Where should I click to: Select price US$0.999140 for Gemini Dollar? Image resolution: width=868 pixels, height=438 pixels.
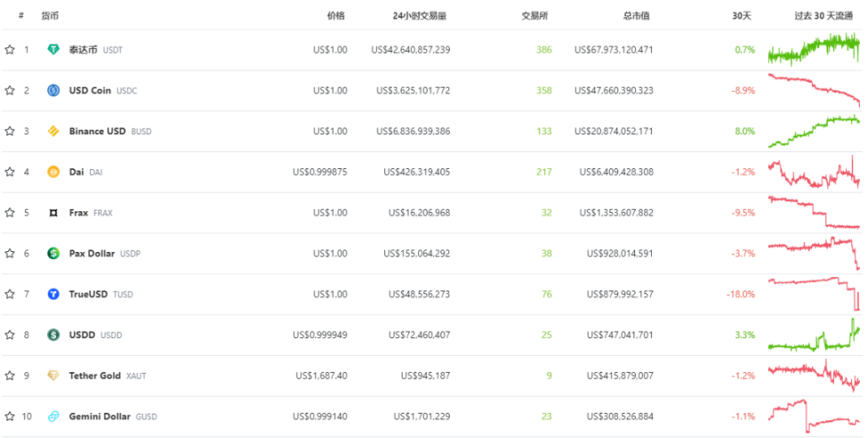point(320,417)
